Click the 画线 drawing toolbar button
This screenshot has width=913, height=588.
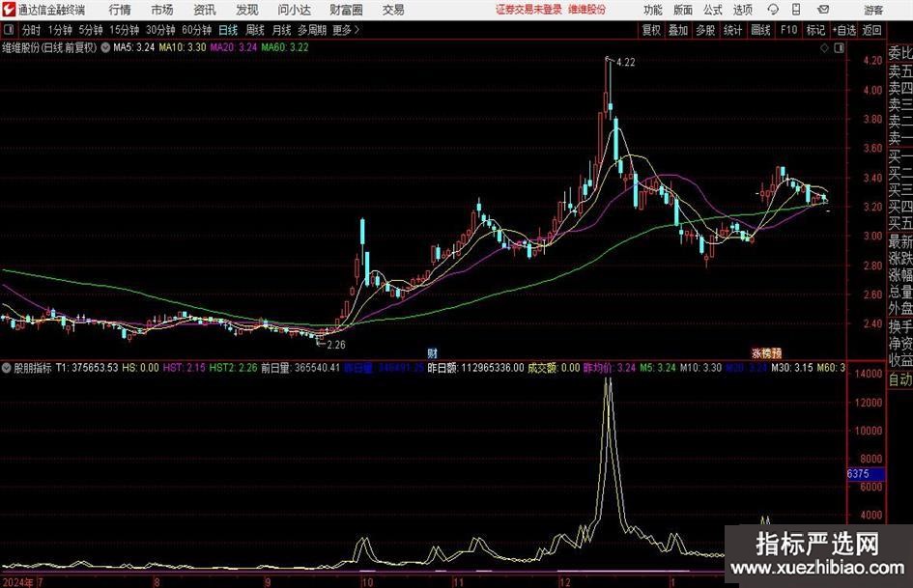(760, 30)
